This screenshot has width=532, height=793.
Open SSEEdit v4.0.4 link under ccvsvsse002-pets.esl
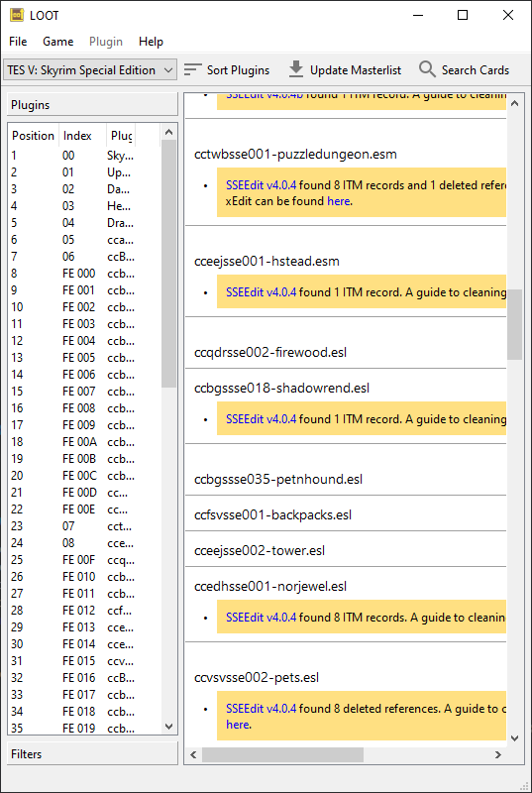[262, 709]
